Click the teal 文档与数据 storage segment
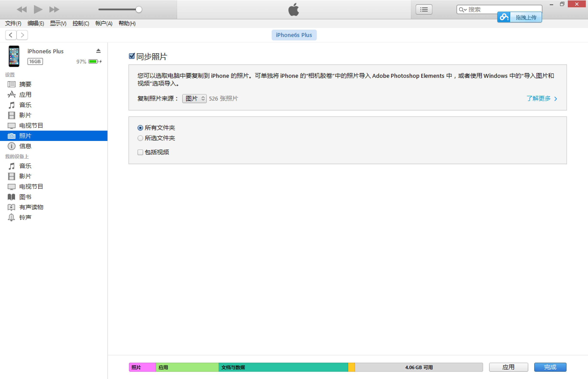 283,367
